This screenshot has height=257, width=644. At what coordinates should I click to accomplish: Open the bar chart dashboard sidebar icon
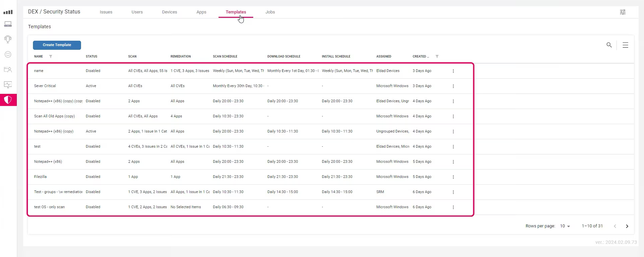8,12
